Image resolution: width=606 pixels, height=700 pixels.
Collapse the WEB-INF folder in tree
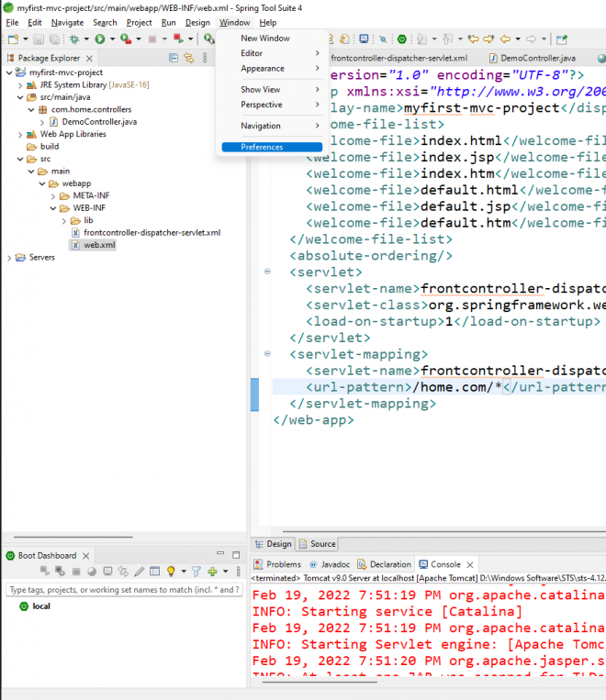coord(54,208)
